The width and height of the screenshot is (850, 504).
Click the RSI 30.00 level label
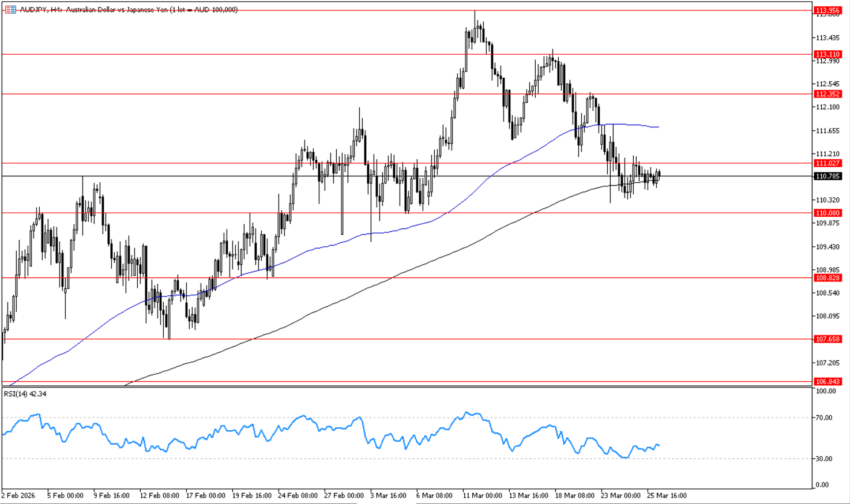(x=825, y=459)
